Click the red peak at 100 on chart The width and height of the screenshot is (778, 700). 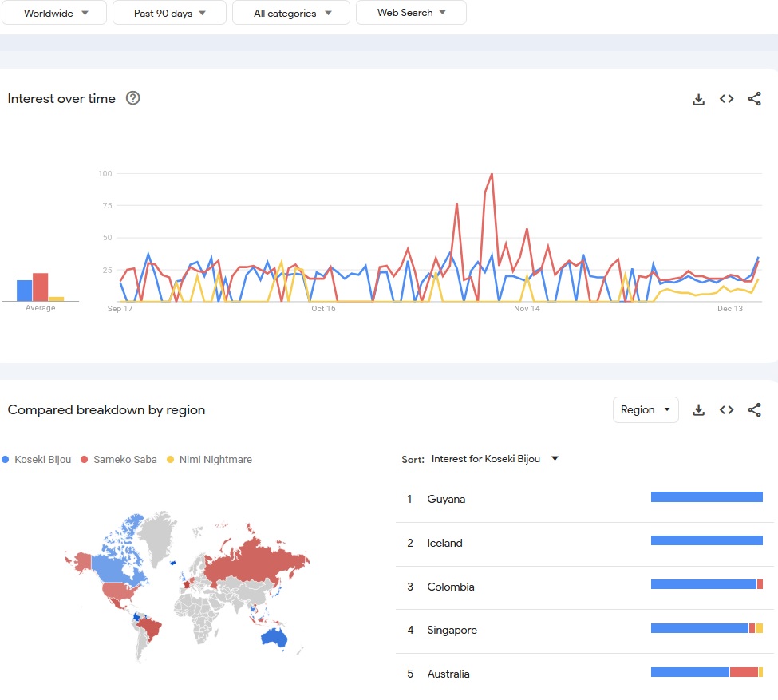coord(492,174)
